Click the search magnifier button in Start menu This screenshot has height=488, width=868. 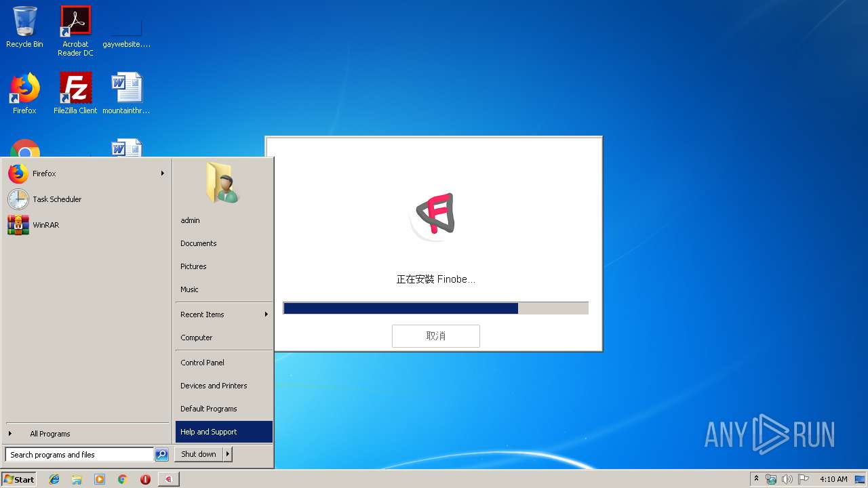click(161, 455)
